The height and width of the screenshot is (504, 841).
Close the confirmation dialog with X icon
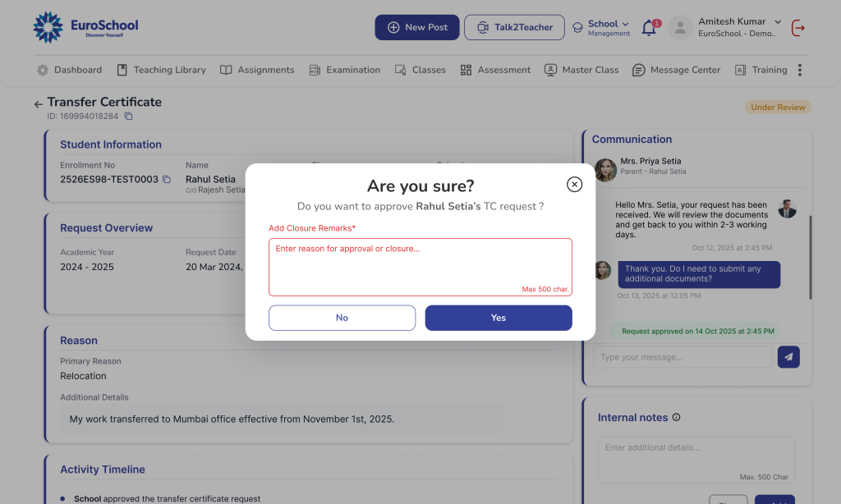point(575,185)
